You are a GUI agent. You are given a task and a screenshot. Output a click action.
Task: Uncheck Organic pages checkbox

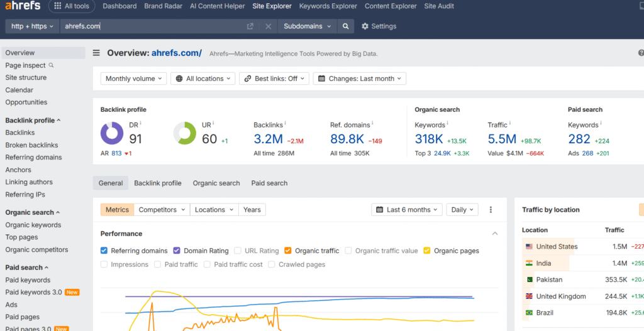pos(427,251)
